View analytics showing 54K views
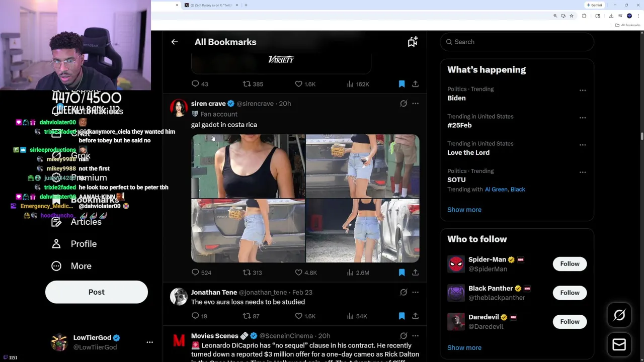Screen dimensions: 644x362 tap(357, 316)
